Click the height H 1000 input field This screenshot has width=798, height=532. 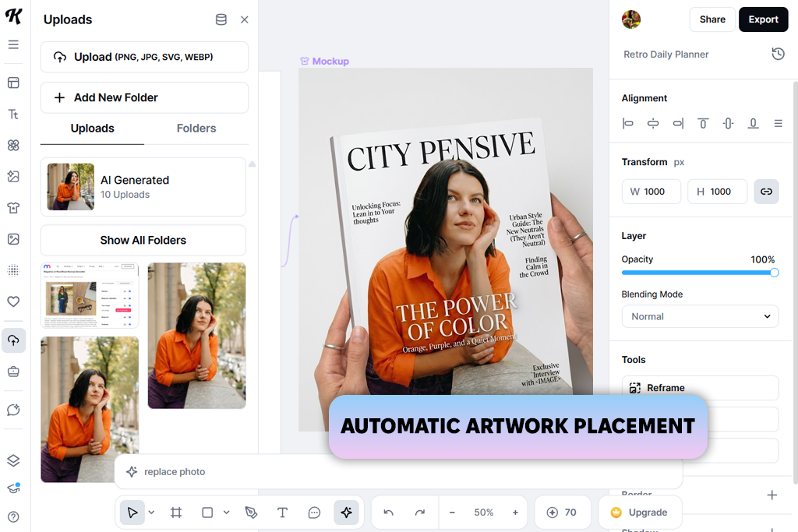tap(718, 192)
